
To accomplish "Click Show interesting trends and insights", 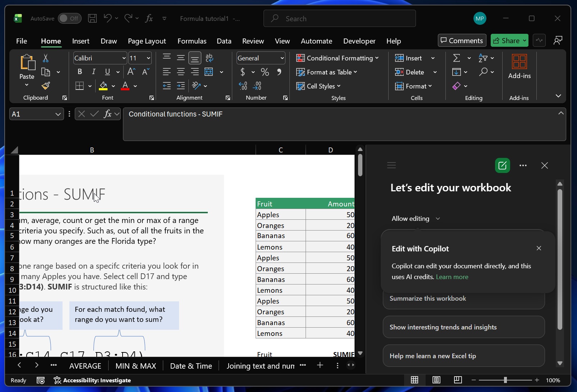I will 464,327.
